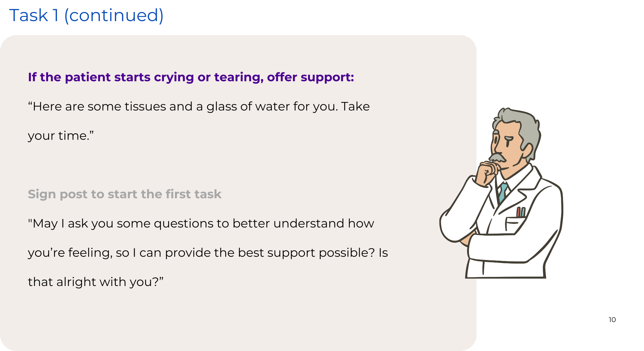Click the pens in the doctor's coat pocket
The width and height of the screenshot is (644, 351).
(x=521, y=212)
